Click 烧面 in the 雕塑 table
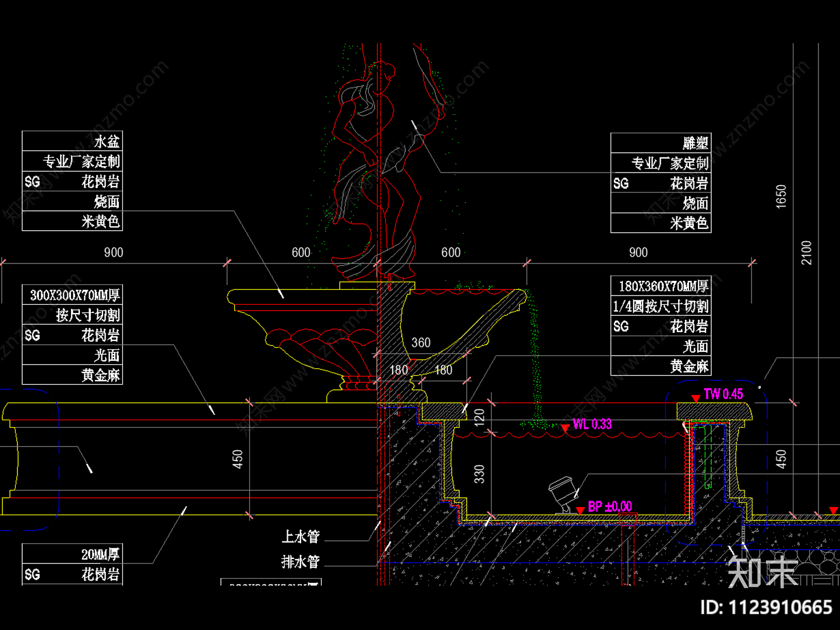The image size is (840, 630). coord(696,203)
